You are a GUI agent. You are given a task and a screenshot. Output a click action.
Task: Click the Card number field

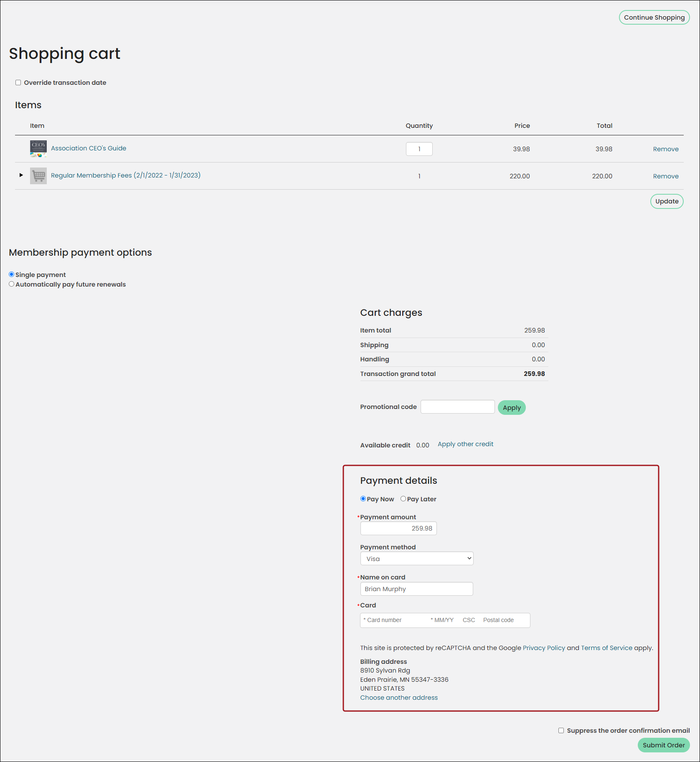[x=393, y=620]
